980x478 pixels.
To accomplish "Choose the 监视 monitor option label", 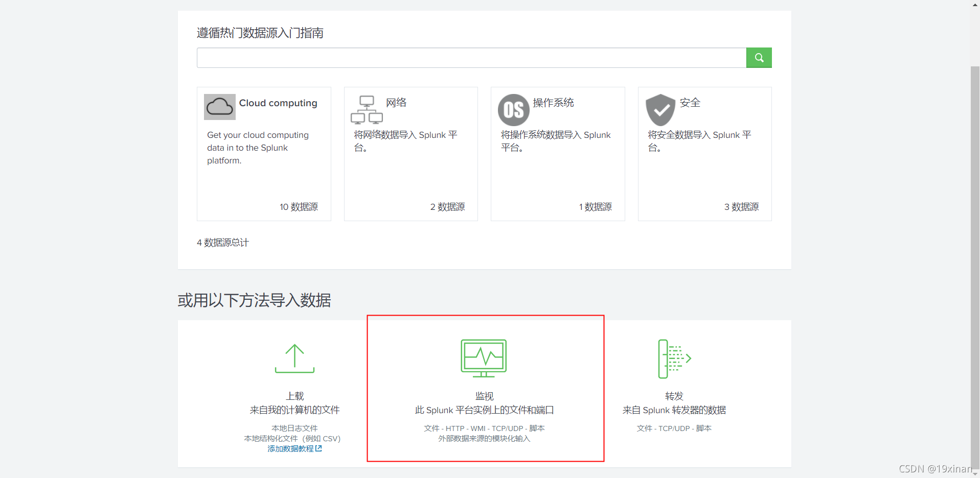I will 484,396.
